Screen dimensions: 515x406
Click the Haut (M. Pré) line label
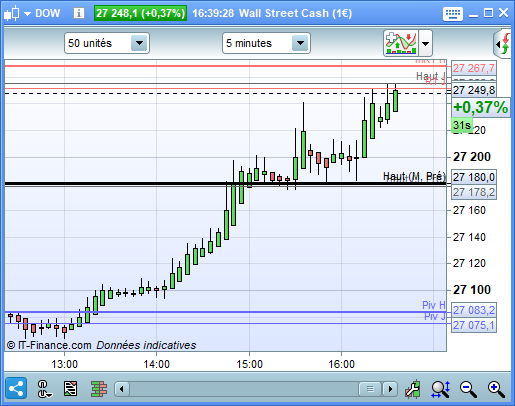coord(414,176)
